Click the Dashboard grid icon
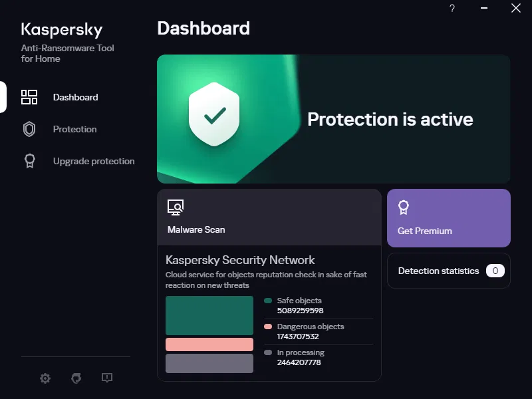Viewport: 532px width, 399px height. [x=29, y=97]
